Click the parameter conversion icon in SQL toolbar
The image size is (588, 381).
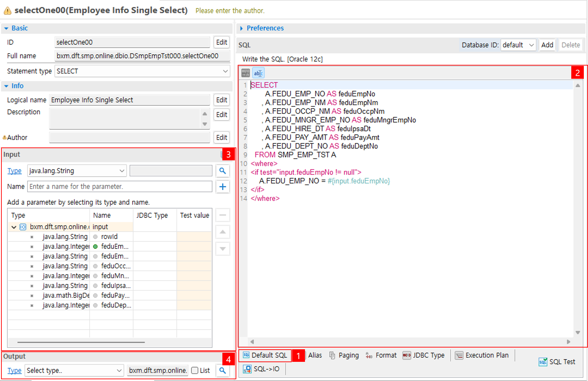(x=245, y=73)
